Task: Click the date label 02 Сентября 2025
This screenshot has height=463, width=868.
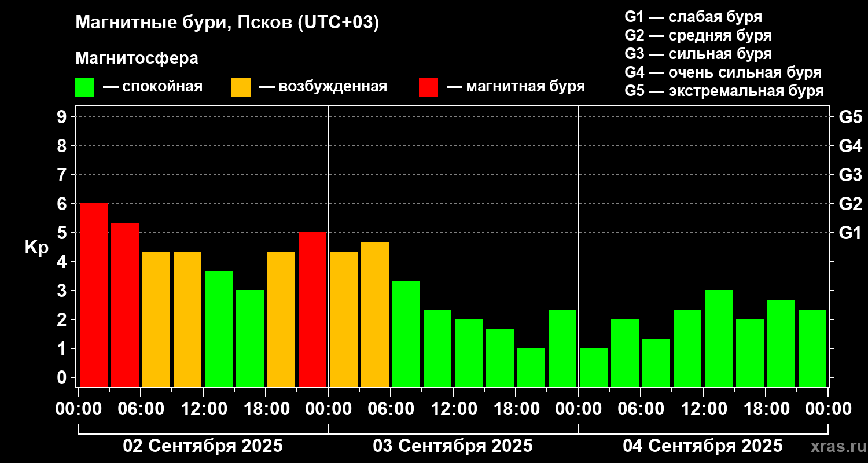Action: [x=203, y=446]
